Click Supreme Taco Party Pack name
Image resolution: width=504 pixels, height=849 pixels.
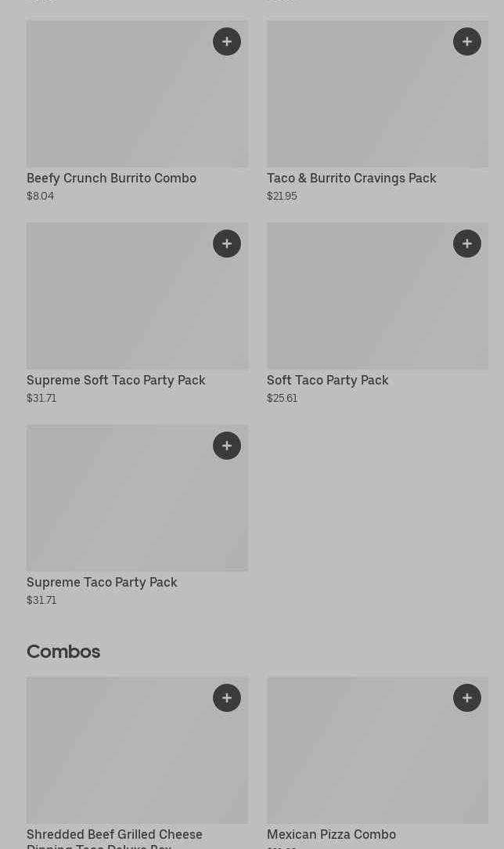[102, 582]
